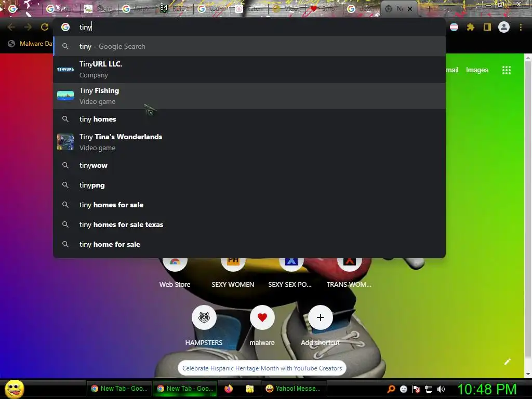Click the Google icon in the address bar
The image size is (532, 399).
(x=65, y=27)
